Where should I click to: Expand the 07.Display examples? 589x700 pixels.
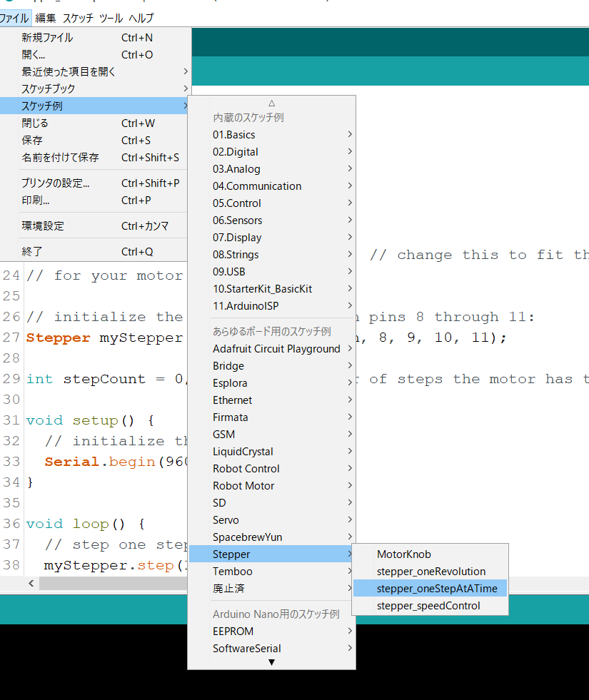click(271, 237)
